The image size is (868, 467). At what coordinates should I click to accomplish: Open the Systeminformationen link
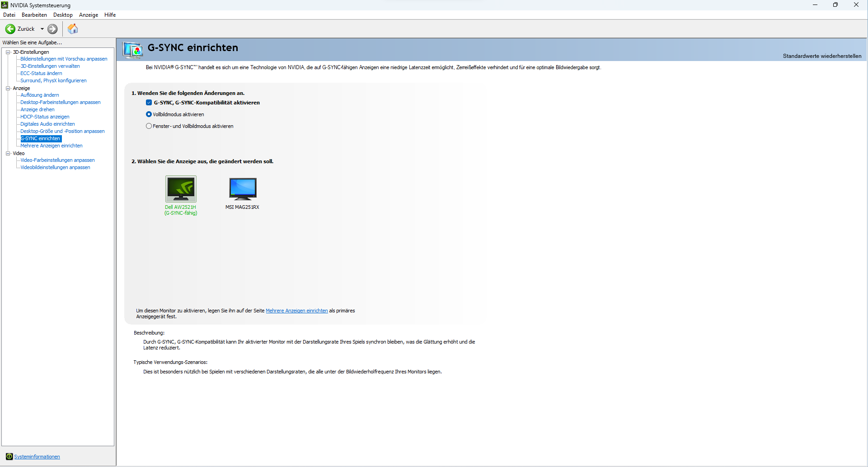coord(37,457)
